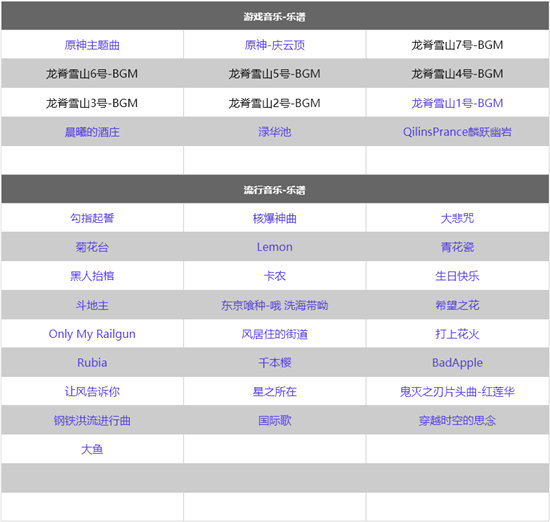Select the 大悲咒 link
The height and width of the screenshot is (522, 550).
coord(457,218)
